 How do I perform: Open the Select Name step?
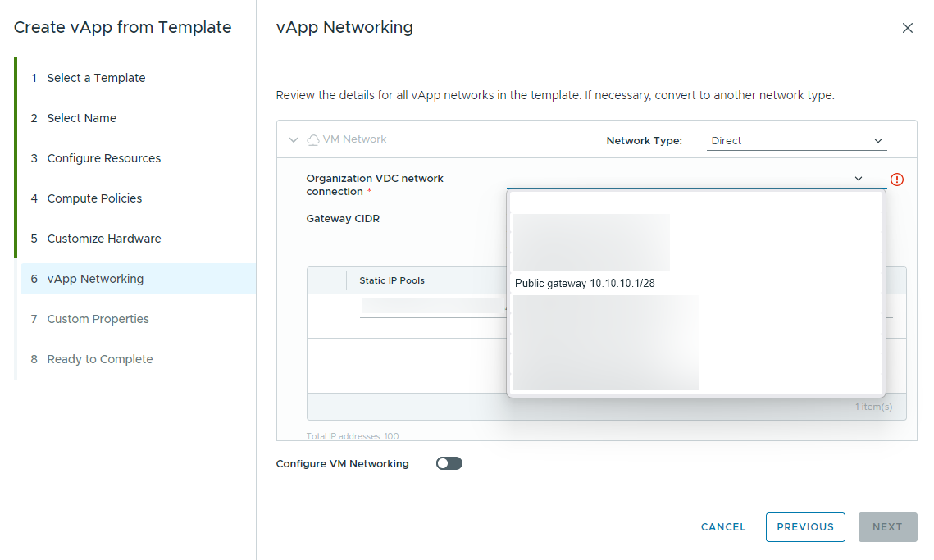[x=81, y=117]
